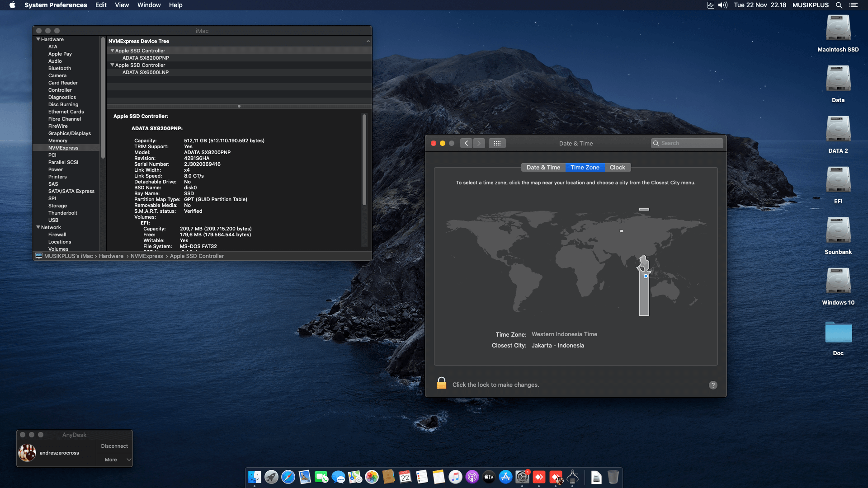Collapse the first Apple SSD Controller row

pos(112,51)
